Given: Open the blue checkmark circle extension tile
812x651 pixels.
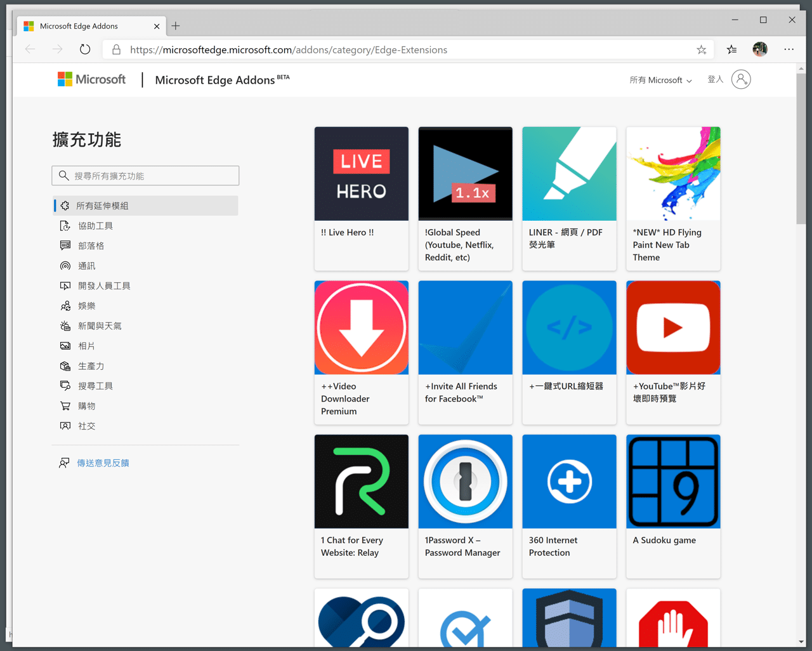Looking at the screenshot, I should click(x=466, y=618).
